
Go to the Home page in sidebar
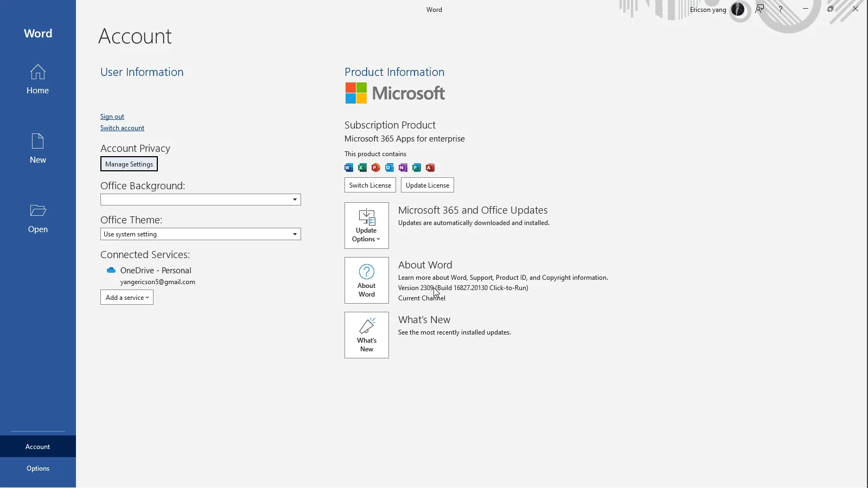click(38, 79)
